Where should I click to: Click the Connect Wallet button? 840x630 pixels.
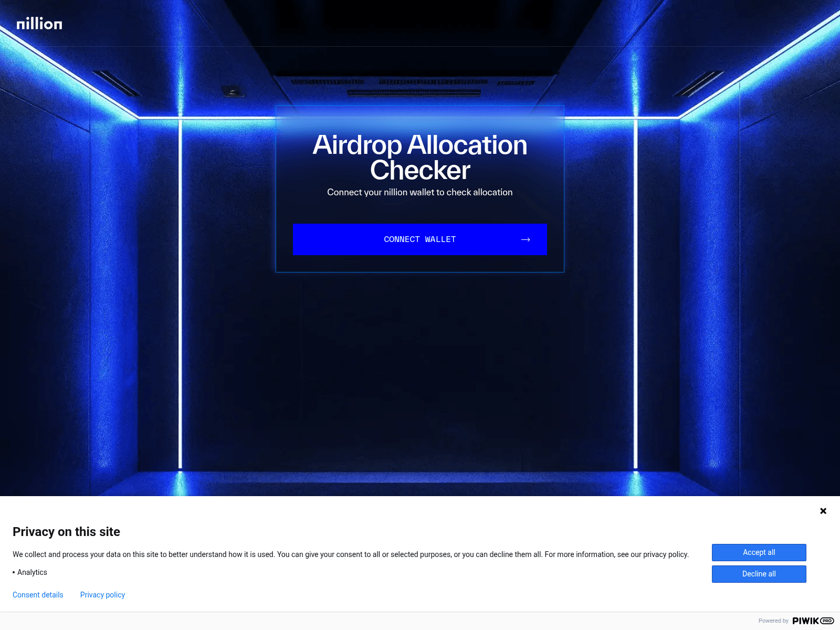[x=419, y=239]
